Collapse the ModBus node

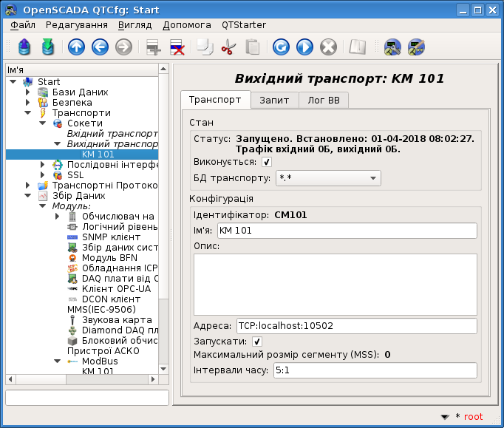(57, 361)
